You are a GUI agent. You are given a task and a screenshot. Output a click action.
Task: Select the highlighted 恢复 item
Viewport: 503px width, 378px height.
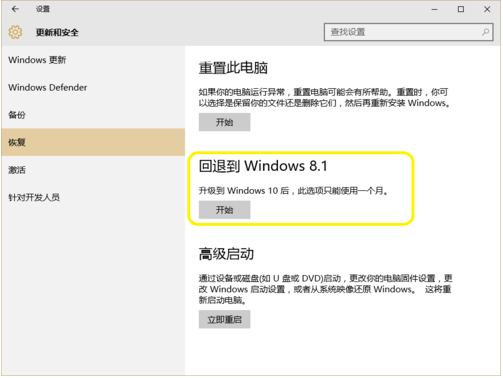[x=93, y=142]
